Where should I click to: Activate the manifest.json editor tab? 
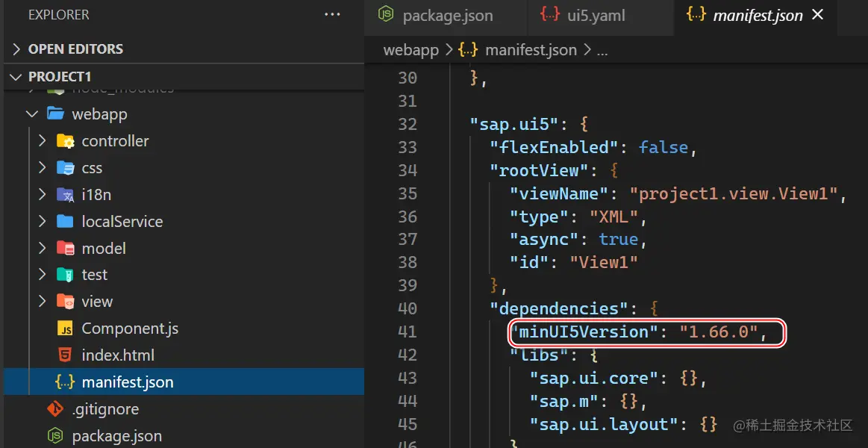[755, 16]
